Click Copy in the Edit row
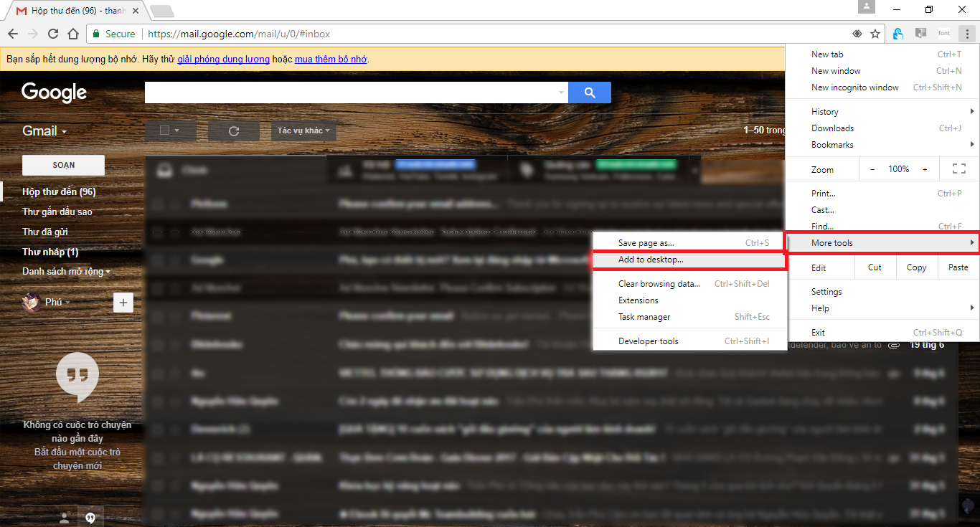This screenshot has width=980, height=527. [x=916, y=267]
